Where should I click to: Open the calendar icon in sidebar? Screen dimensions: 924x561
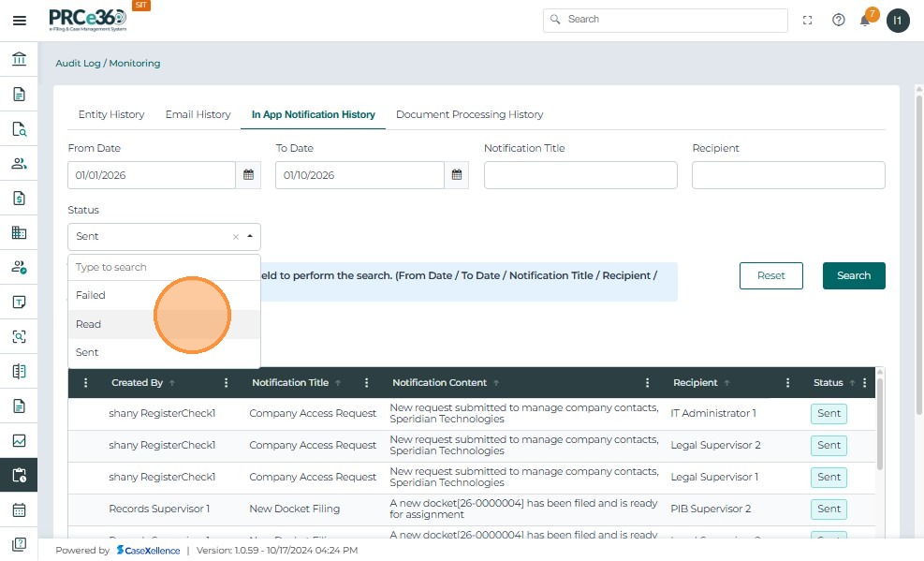point(19,510)
